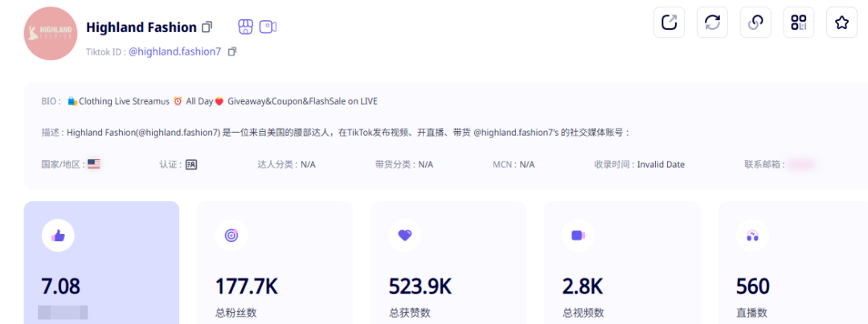Click the Highland Fashion profile avatar
The height and width of the screenshot is (324, 868).
click(x=51, y=33)
